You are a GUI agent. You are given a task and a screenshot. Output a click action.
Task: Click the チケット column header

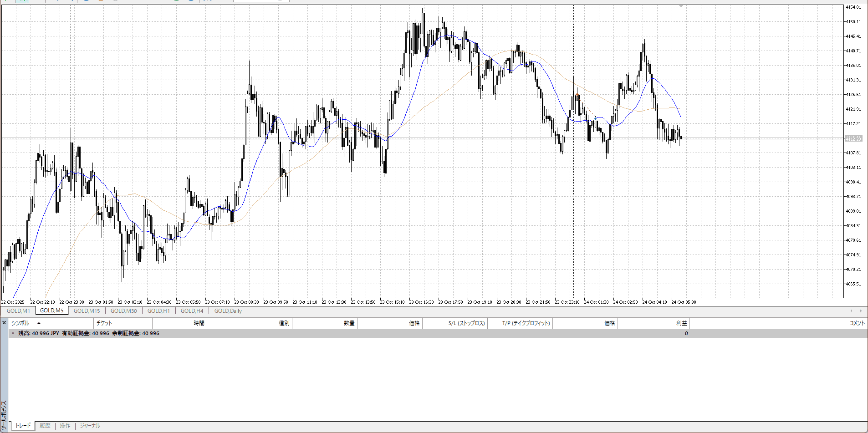(x=104, y=323)
